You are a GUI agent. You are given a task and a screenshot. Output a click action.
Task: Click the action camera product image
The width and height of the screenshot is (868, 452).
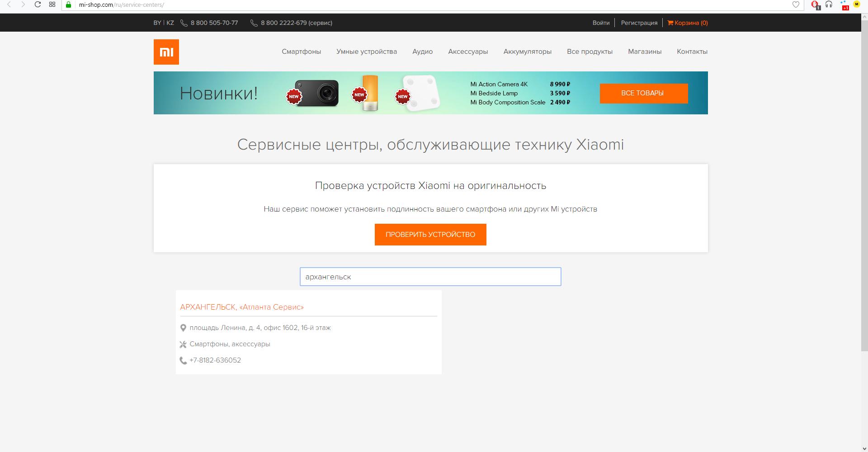tap(316, 93)
